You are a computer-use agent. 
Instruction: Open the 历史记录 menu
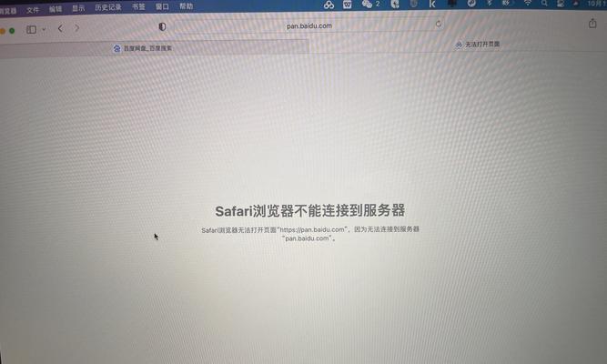point(108,7)
